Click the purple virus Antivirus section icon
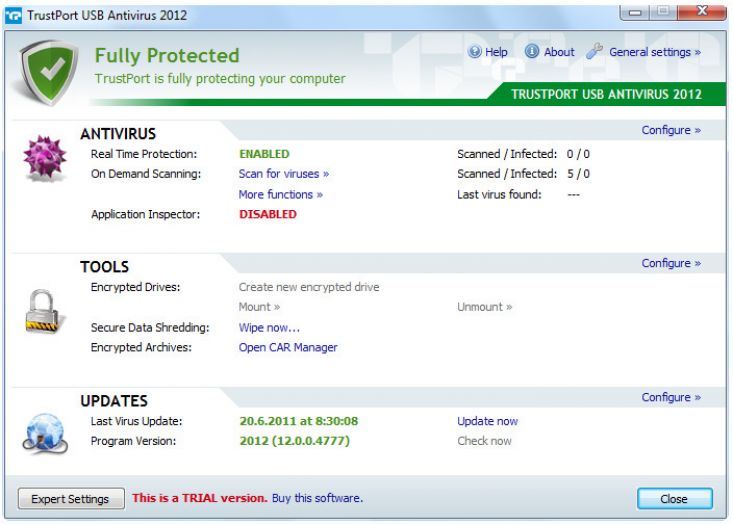This screenshot has height=525, width=733. coord(44,161)
